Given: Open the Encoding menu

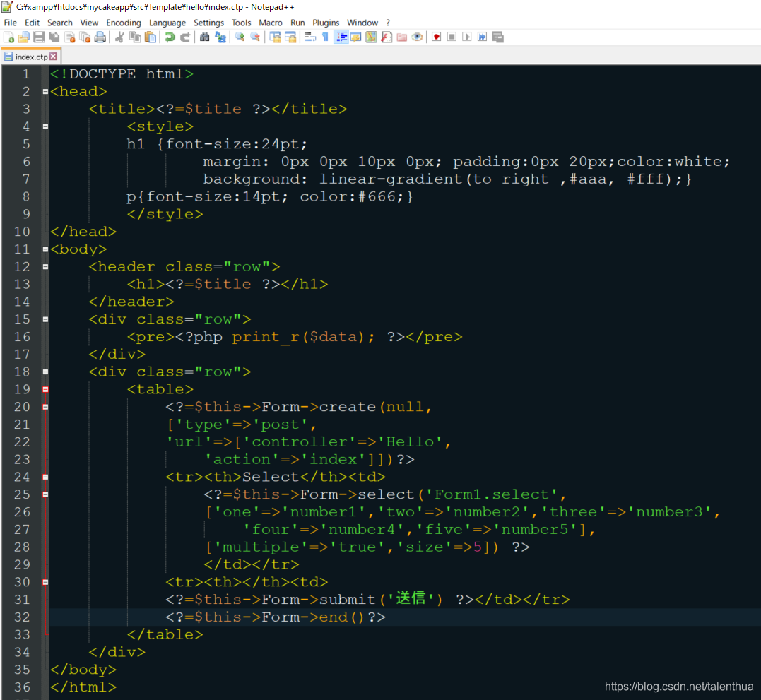Looking at the screenshot, I should pyautogui.click(x=124, y=22).
